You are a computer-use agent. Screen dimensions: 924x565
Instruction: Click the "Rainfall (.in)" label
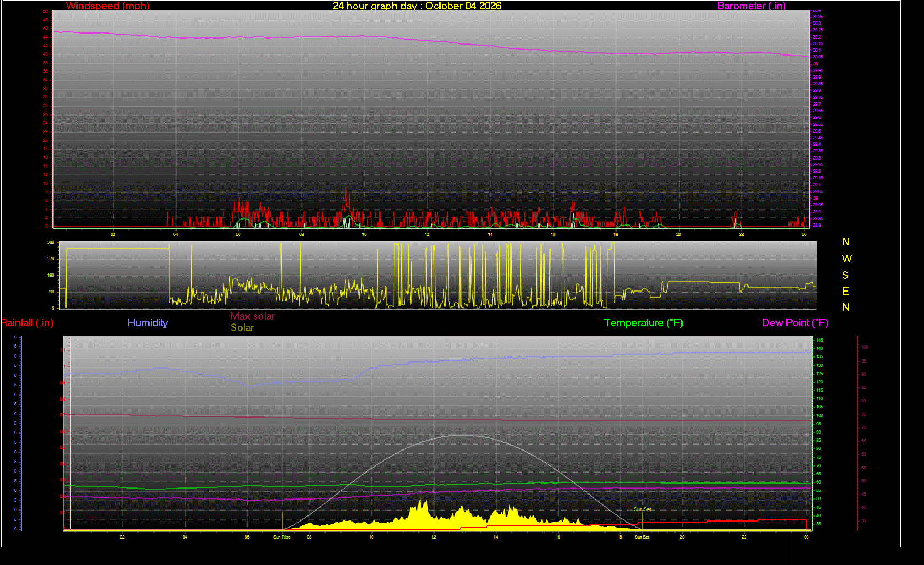point(28,323)
